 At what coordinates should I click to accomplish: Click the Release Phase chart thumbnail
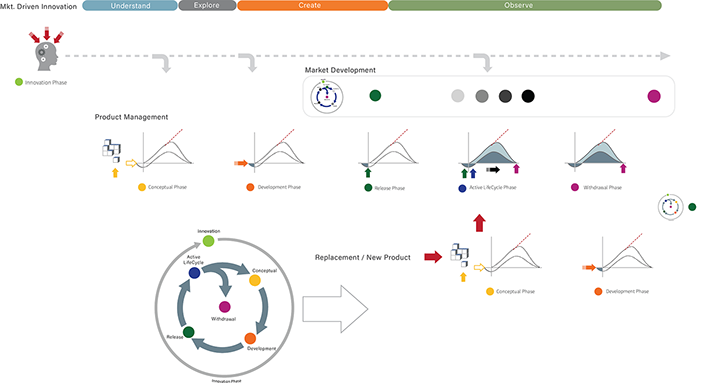point(389,150)
